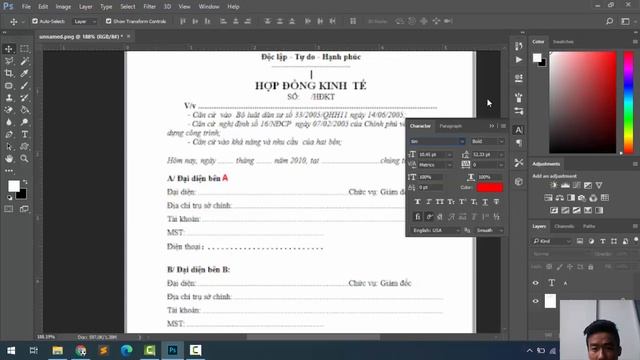Select the Eraser tool
640x360 pixels.
coord(9,110)
